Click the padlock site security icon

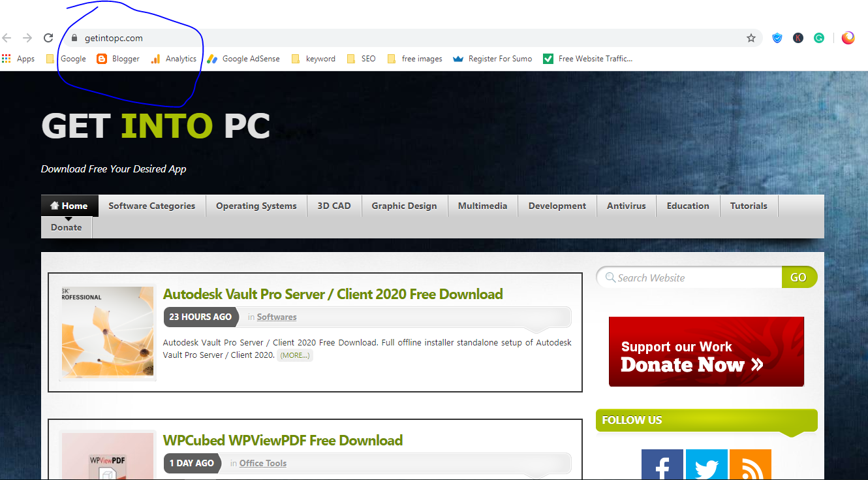74,38
